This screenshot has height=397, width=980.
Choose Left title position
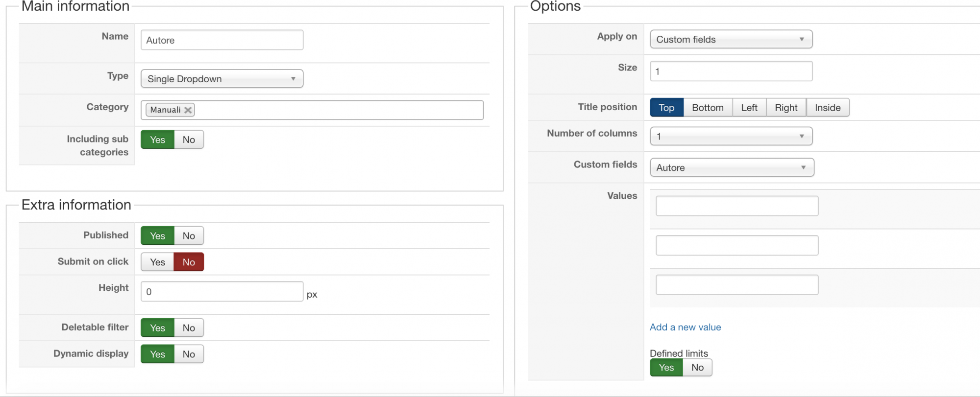(x=749, y=108)
